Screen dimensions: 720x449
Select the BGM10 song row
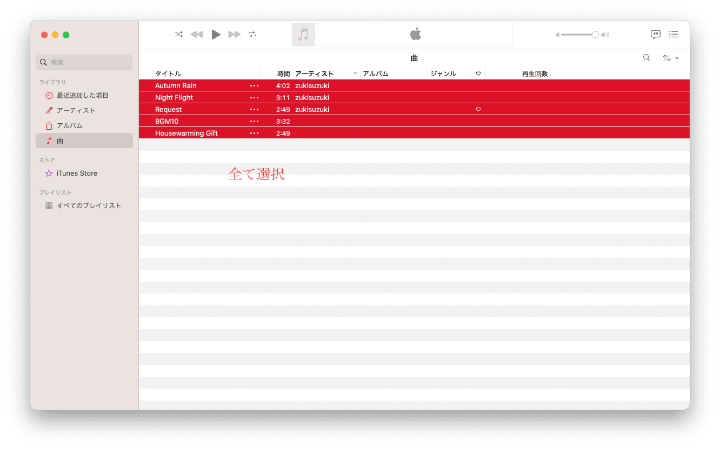pos(414,121)
